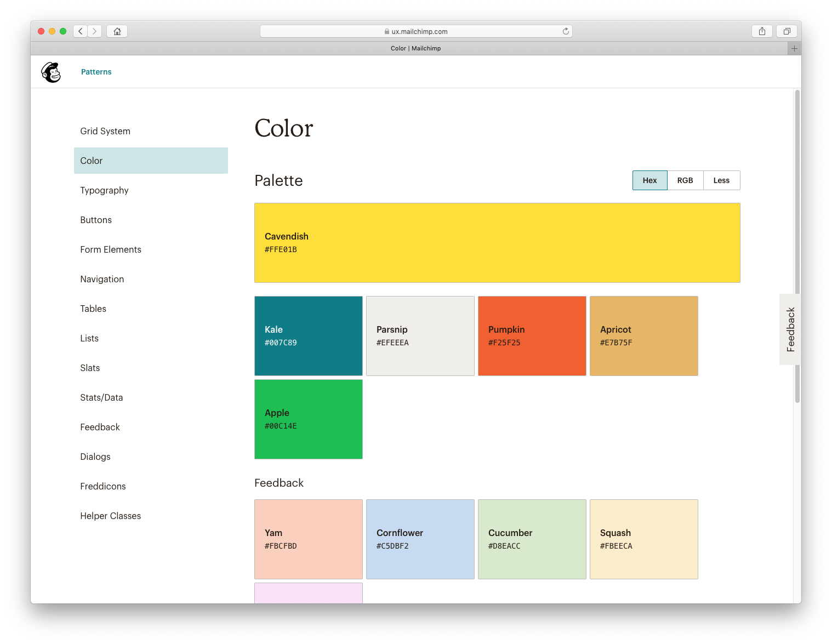Go to Feedback in sidebar
Viewport: 832px width, 644px height.
[x=151, y=427]
